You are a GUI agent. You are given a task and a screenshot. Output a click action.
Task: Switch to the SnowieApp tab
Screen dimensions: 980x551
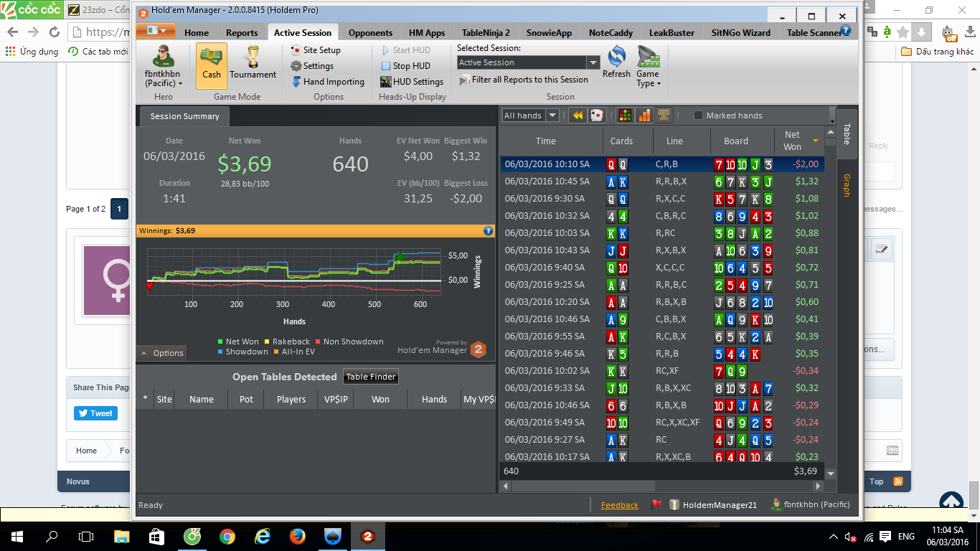click(549, 32)
